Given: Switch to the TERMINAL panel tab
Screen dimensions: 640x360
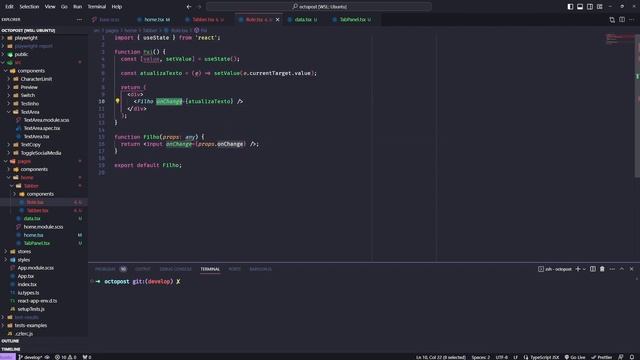Looking at the screenshot, I should tap(210, 269).
